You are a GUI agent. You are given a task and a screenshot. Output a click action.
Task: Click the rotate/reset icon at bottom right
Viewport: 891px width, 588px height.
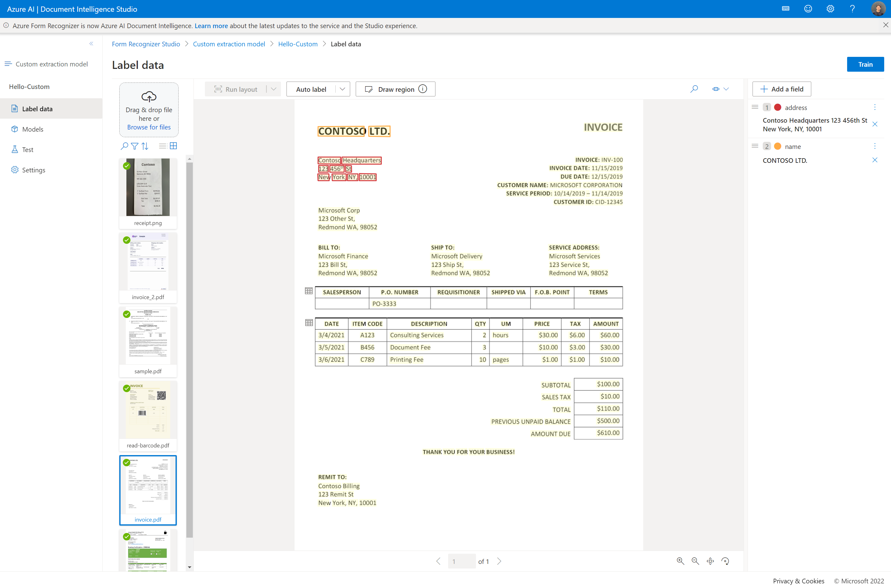pos(726,561)
